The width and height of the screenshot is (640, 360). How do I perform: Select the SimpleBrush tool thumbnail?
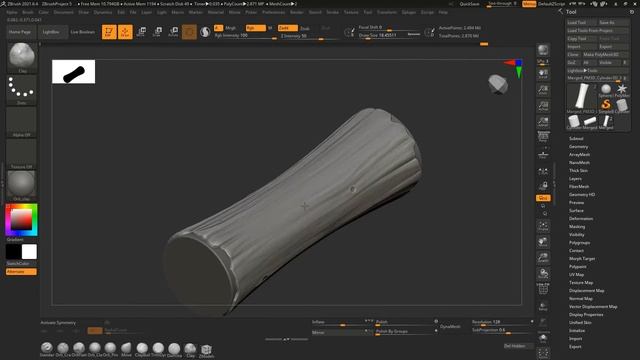coord(606,105)
